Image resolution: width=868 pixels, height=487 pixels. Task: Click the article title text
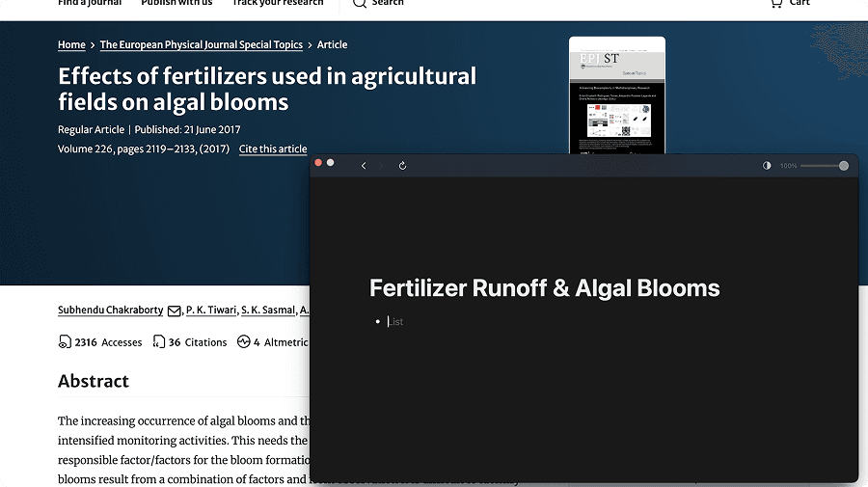[x=267, y=89]
